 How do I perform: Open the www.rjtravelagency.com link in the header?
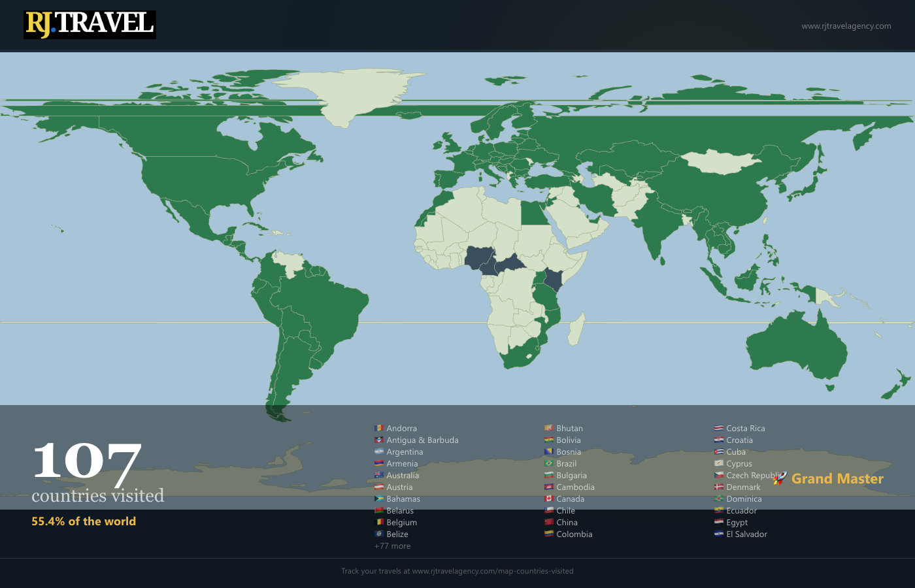pos(846,26)
